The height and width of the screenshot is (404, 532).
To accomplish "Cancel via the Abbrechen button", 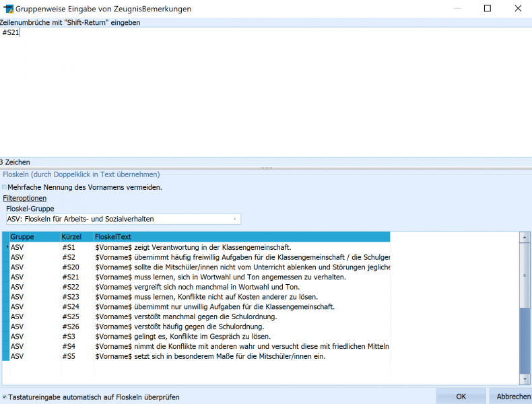I will tap(510, 396).
